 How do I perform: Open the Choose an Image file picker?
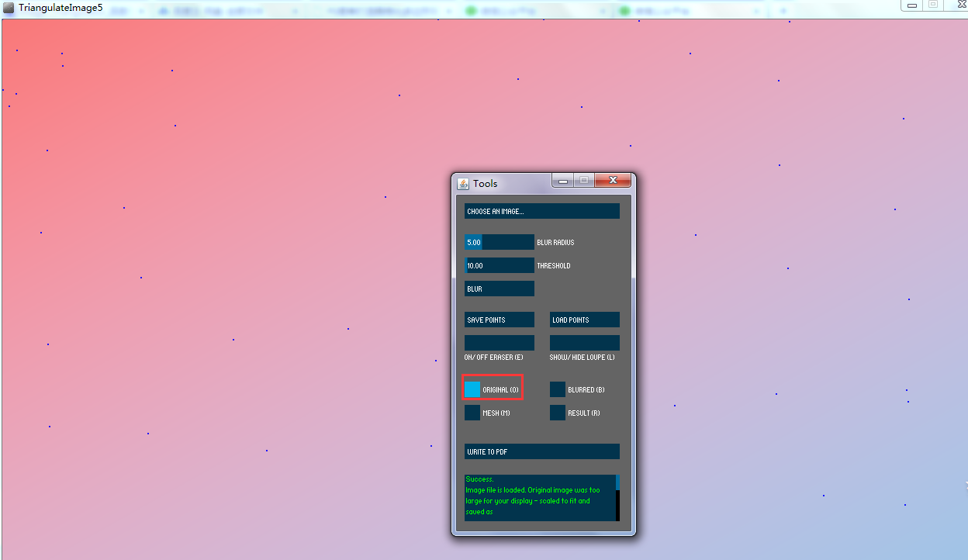click(x=541, y=211)
